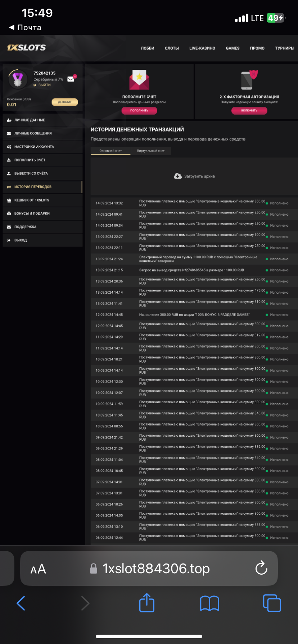Screen dimensions: 298x644
Task: Click the ВЫЙТИ logout link
Action: click(x=44, y=85)
